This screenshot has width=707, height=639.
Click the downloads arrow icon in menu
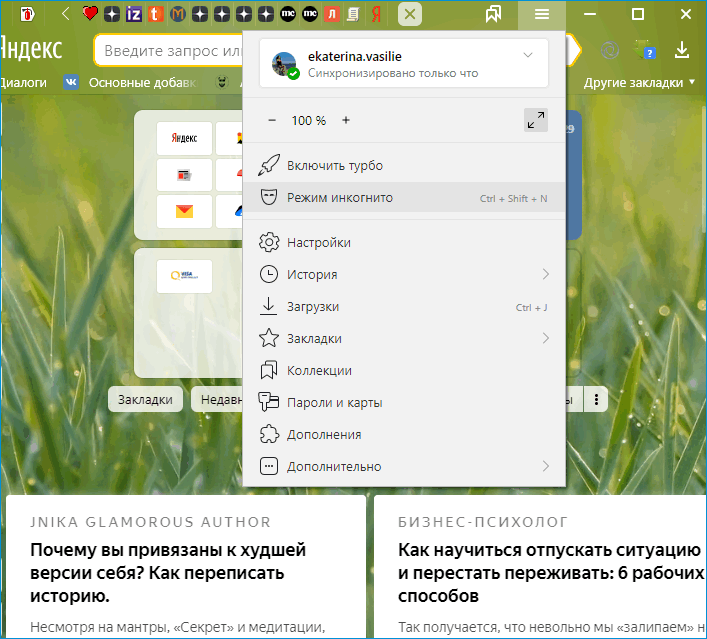point(268,306)
